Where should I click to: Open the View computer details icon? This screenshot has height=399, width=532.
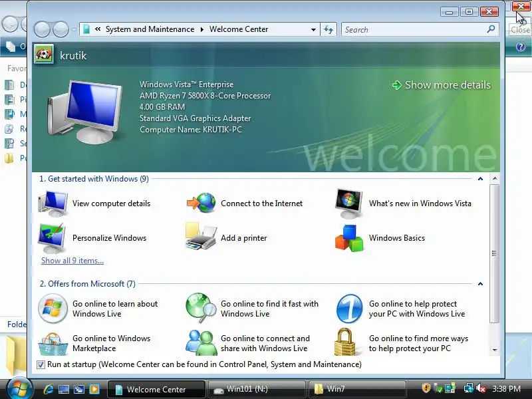(x=53, y=203)
